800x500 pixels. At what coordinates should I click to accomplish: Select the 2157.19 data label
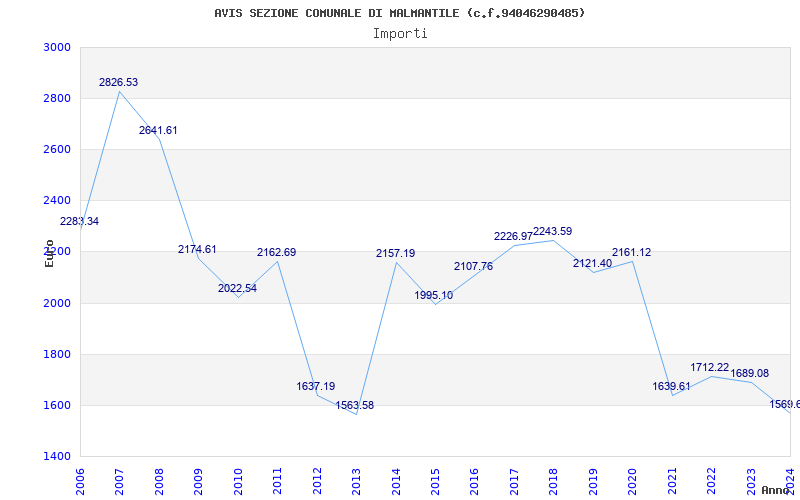pos(395,253)
